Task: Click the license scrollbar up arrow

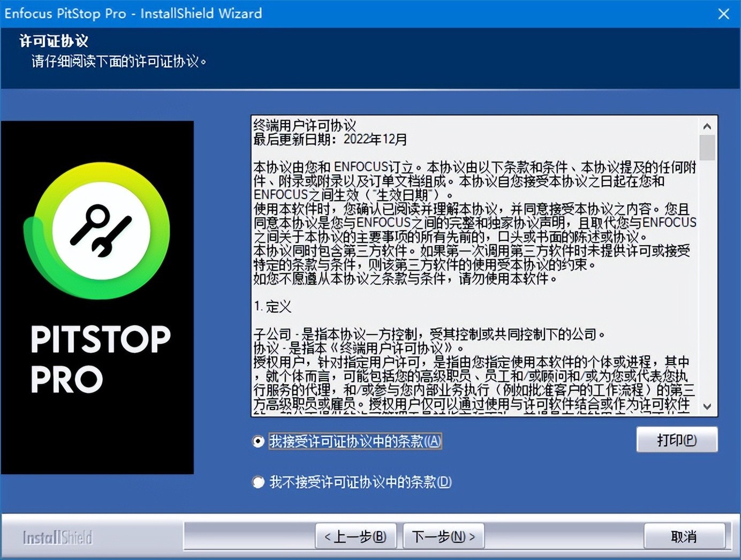Action: pos(707,126)
